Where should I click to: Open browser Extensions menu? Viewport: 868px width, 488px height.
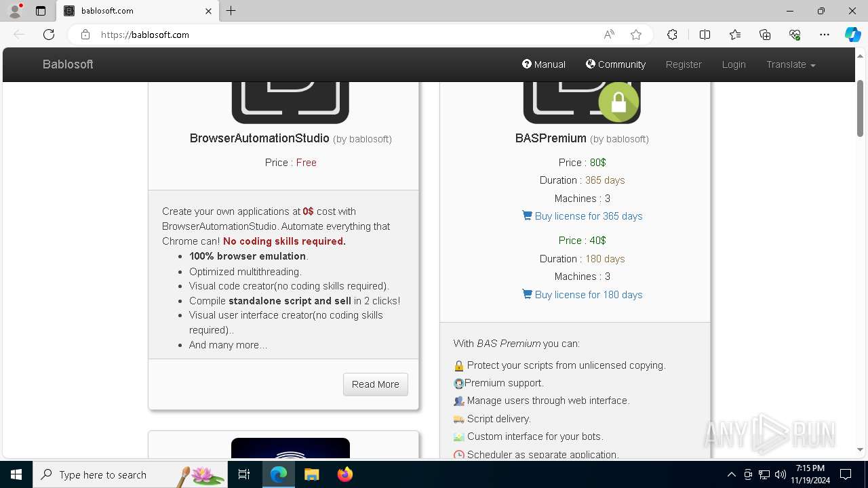pos(672,35)
